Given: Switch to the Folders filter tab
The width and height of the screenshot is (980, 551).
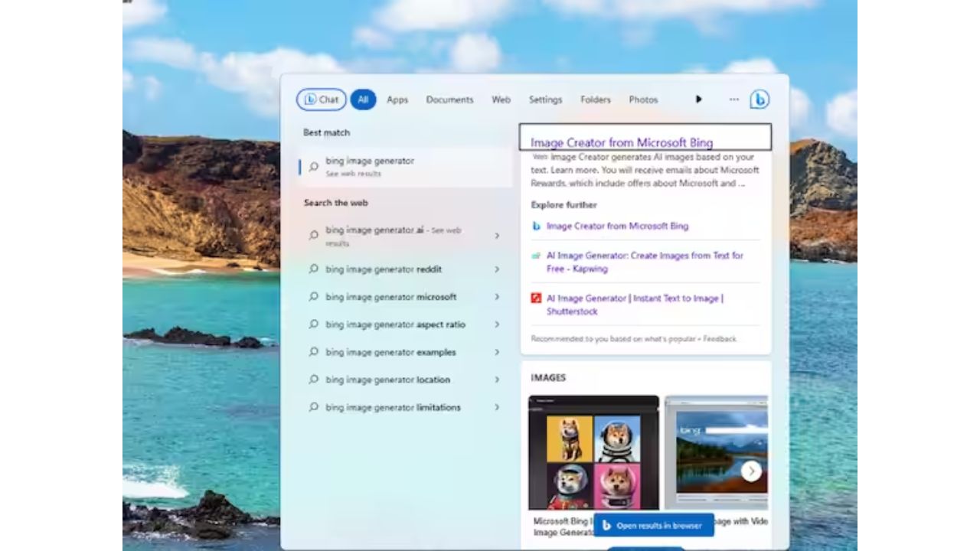Looking at the screenshot, I should pyautogui.click(x=595, y=99).
